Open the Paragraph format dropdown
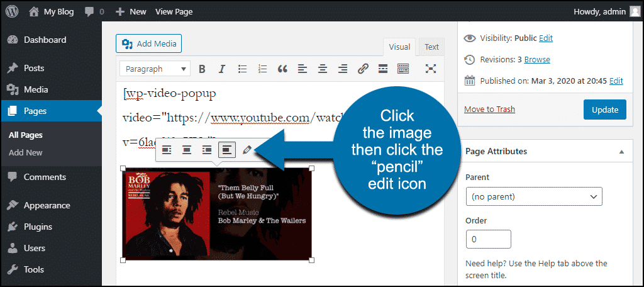Screen dimensions: 644x287 click(155, 69)
